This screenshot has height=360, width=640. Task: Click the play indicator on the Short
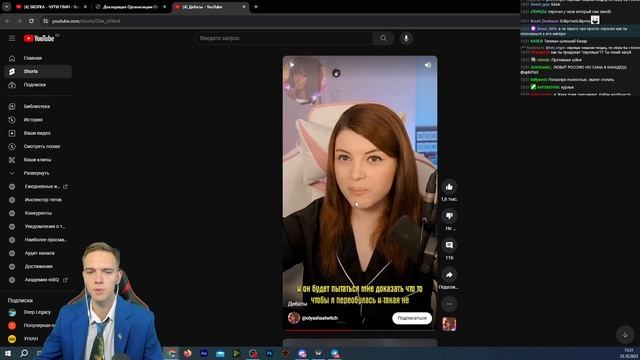pyautogui.click(x=292, y=65)
